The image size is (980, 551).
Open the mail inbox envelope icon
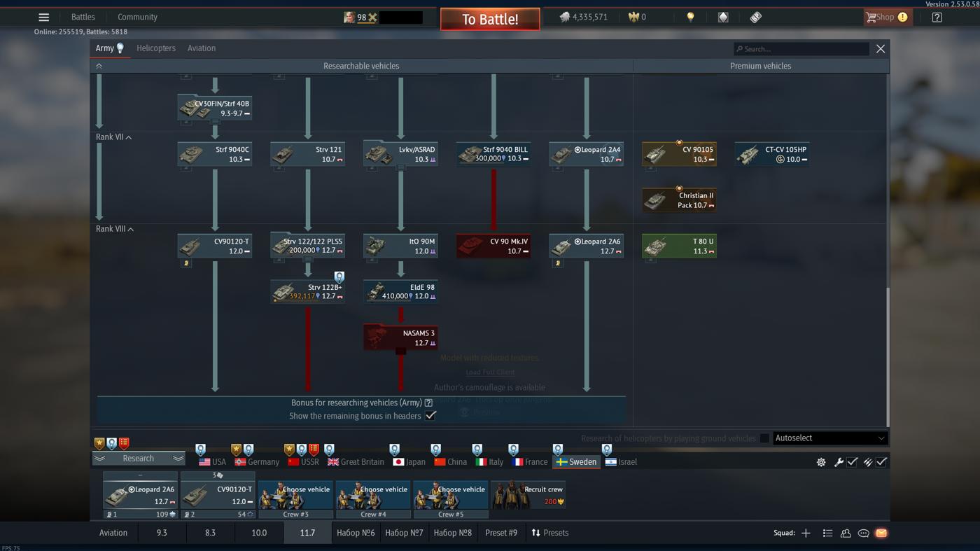[x=881, y=533]
